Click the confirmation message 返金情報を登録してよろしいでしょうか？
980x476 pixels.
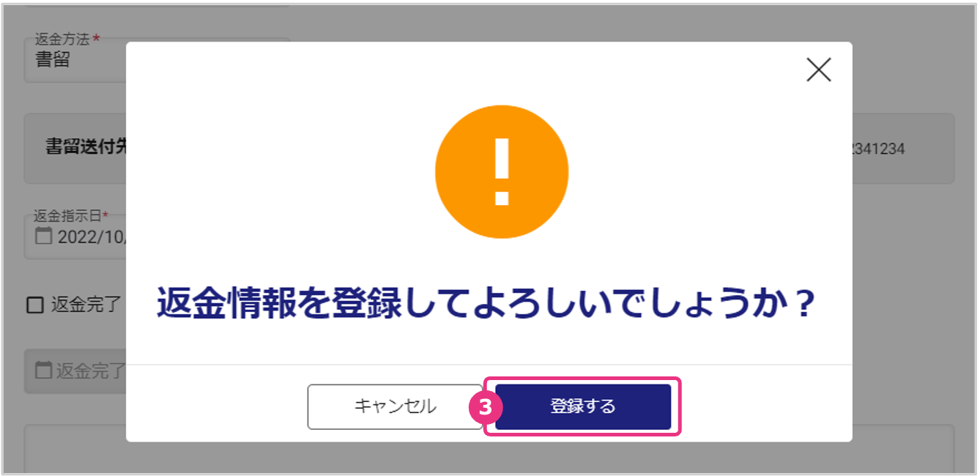(x=486, y=303)
